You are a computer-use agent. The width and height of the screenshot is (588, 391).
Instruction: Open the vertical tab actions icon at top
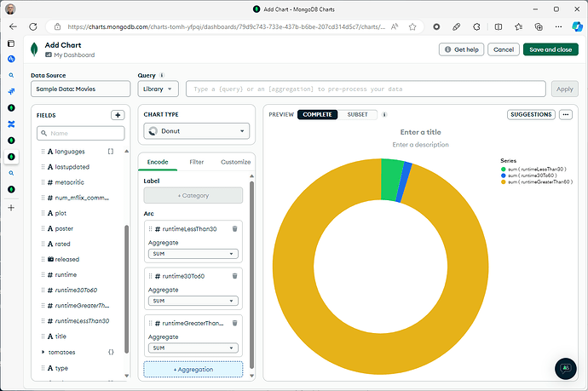coord(11,43)
